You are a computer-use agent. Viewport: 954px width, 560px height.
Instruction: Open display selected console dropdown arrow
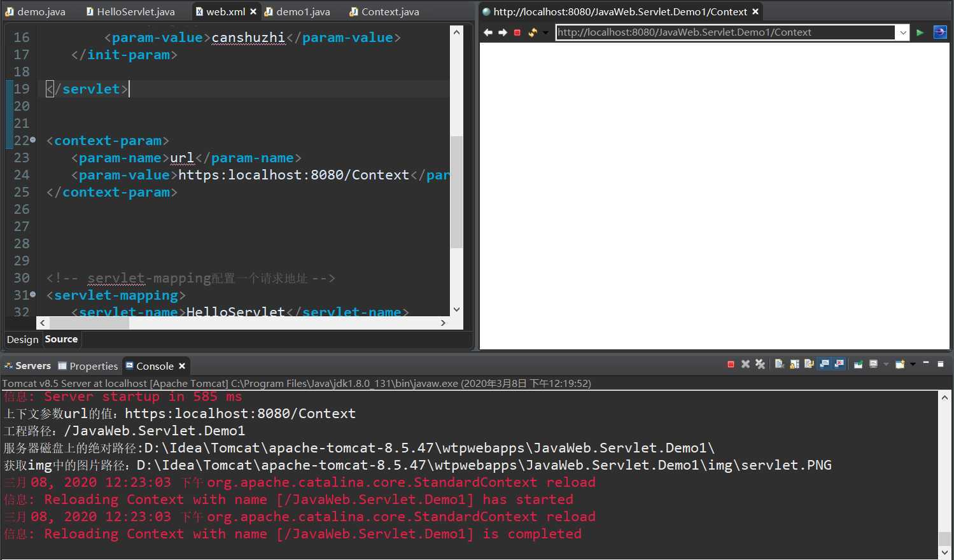(x=885, y=364)
